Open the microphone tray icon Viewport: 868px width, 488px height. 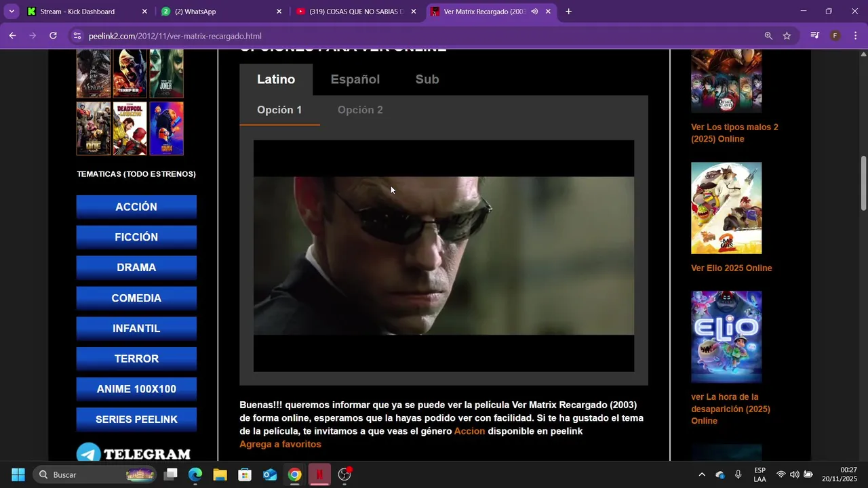click(x=738, y=474)
